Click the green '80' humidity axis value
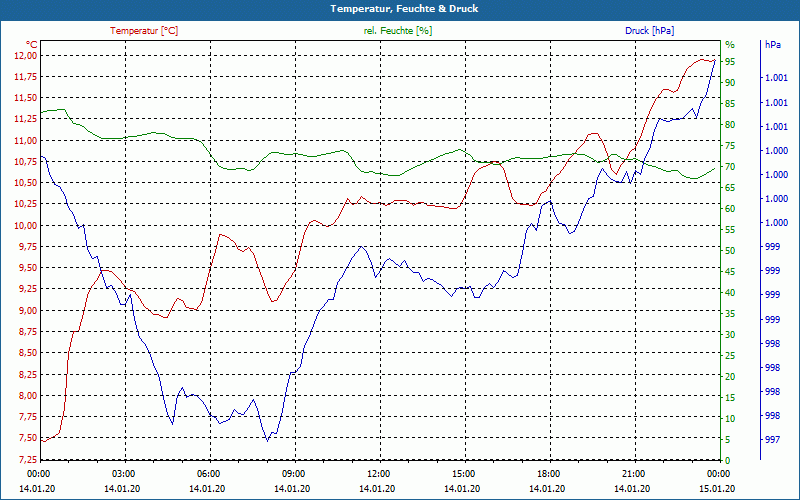The height and width of the screenshot is (500, 800). pos(730,124)
